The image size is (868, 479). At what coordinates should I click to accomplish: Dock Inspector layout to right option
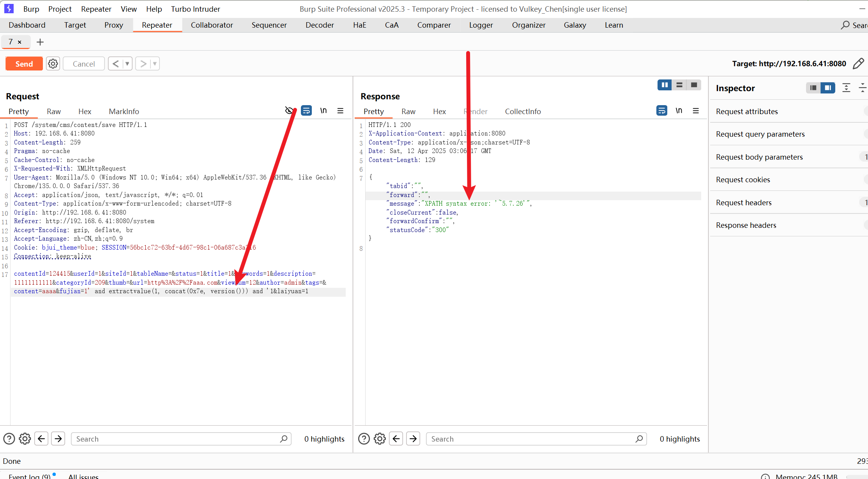click(827, 88)
